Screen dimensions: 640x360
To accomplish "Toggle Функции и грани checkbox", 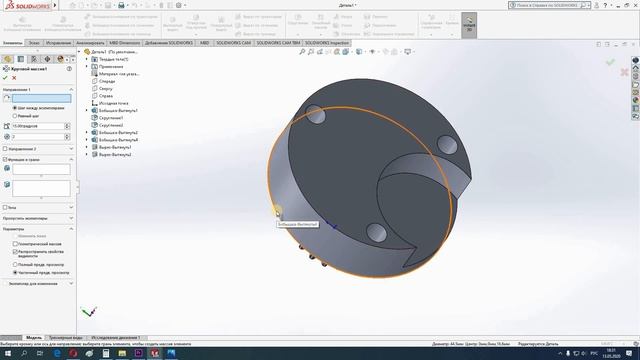I will (5, 160).
